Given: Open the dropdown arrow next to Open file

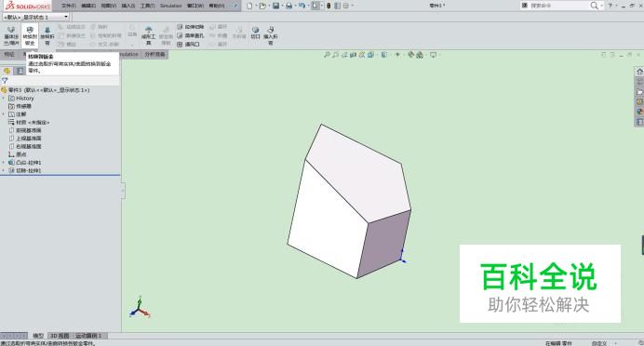Looking at the screenshot, I should [x=269, y=6].
